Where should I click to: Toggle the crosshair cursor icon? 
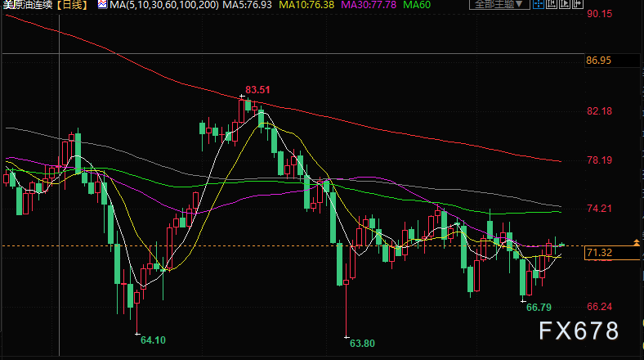(539, 4)
